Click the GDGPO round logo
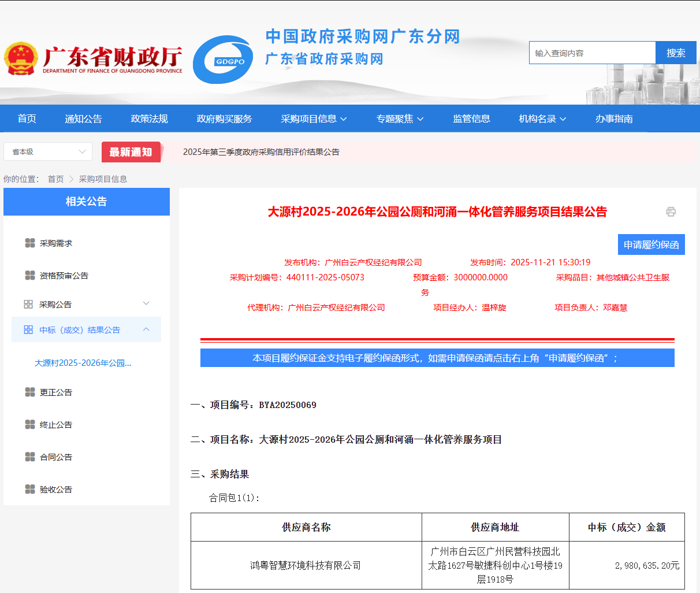Image resolution: width=700 pixels, height=593 pixels. coord(223,60)
